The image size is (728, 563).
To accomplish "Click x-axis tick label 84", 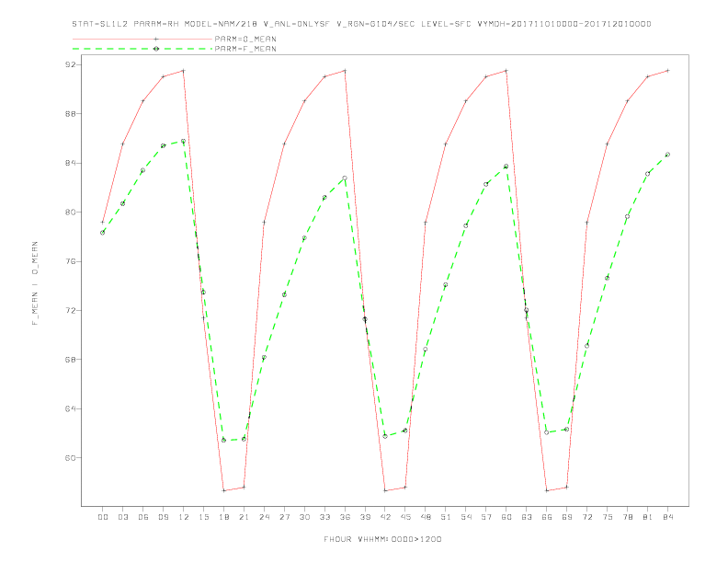I will coord(668,517).
